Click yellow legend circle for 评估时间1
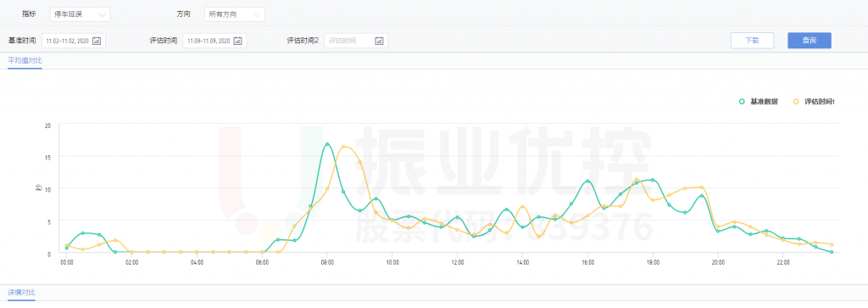Viewport: 868px width, 308px height. (797, 101)
